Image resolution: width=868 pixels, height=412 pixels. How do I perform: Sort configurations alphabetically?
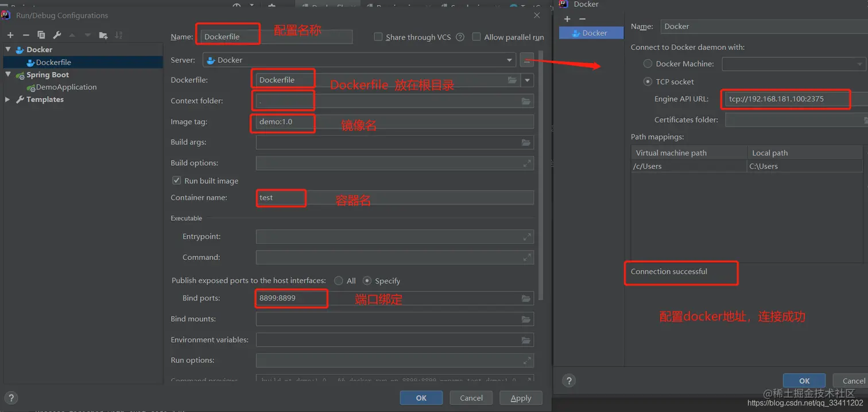tap(119, 36)
